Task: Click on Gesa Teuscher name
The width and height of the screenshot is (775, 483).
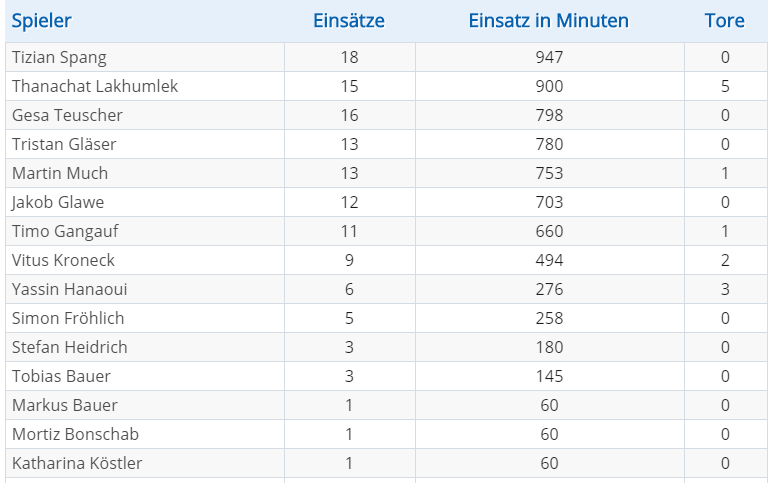Action: click(67, 115)
